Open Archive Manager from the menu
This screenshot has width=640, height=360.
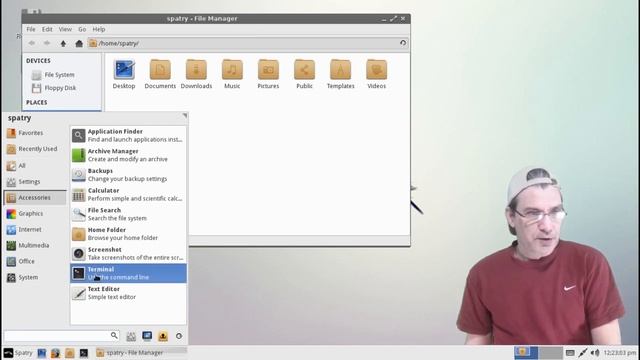(128, 155)
